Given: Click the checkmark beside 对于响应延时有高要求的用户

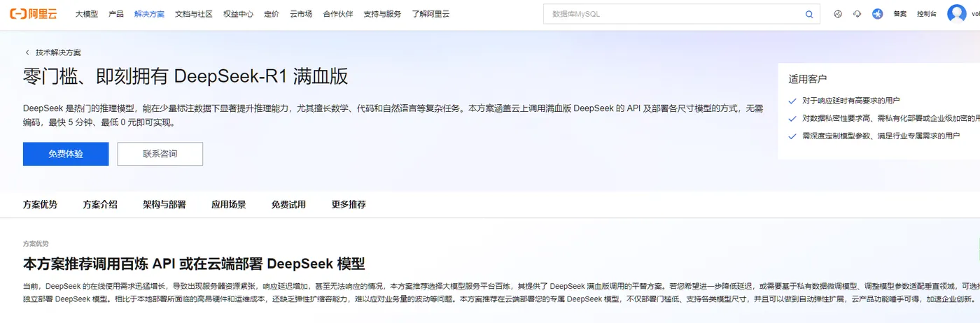Looking at the screenshot, I should (x=792, y=101).
